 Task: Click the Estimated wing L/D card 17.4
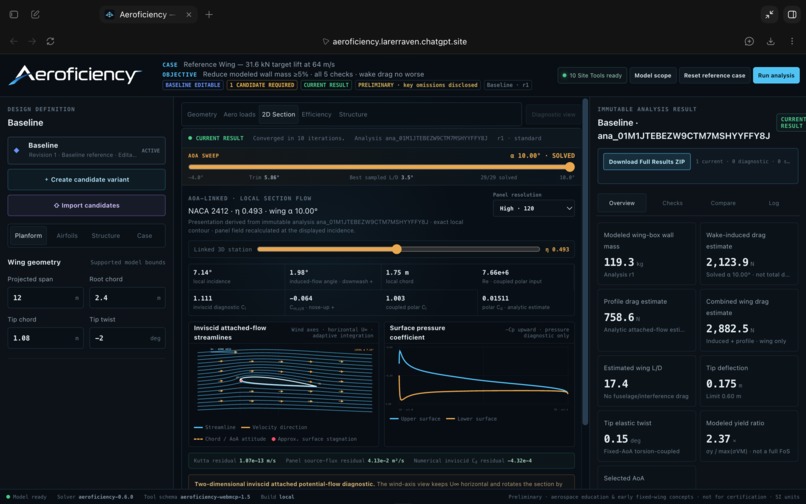tap(647, 381)
